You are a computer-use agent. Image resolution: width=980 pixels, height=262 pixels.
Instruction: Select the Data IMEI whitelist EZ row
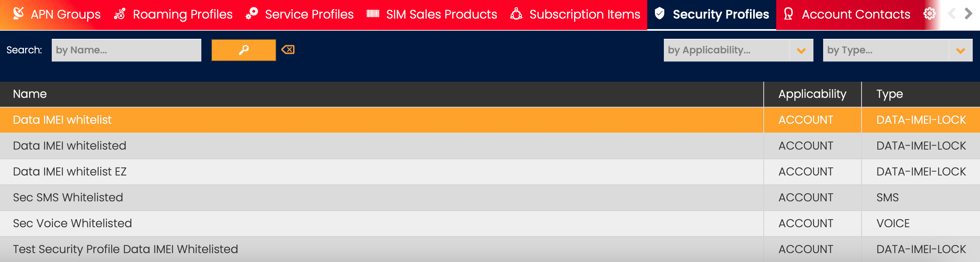pyautogui.click(x=70, y=171)
